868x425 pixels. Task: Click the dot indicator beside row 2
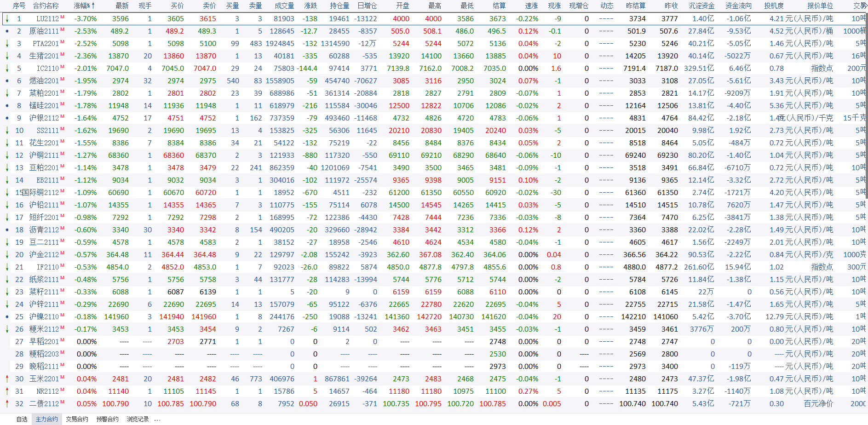[7, 31]
